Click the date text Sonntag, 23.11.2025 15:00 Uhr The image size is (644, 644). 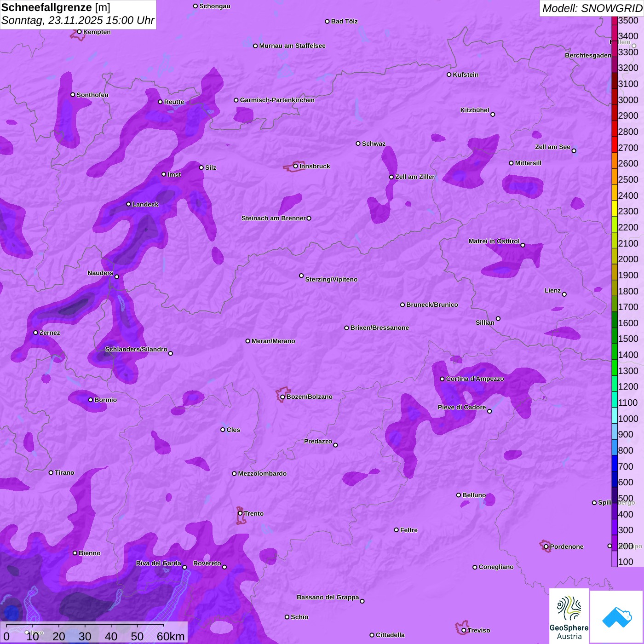point(78,21)
